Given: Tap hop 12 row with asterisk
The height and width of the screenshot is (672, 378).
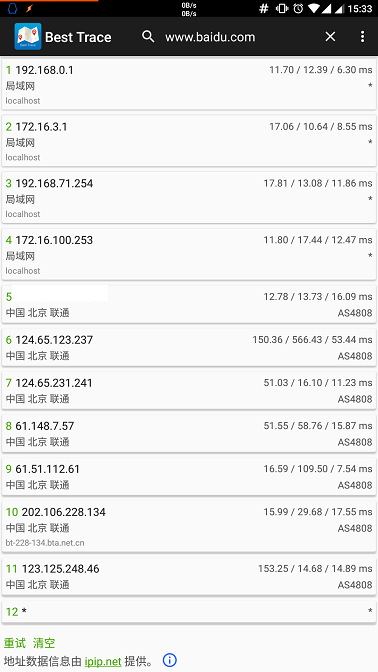Looking at the screenshot, I should point(189,611).
